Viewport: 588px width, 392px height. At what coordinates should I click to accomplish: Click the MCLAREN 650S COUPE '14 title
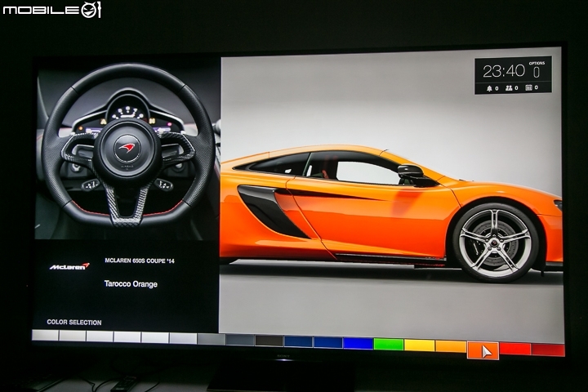140,261
